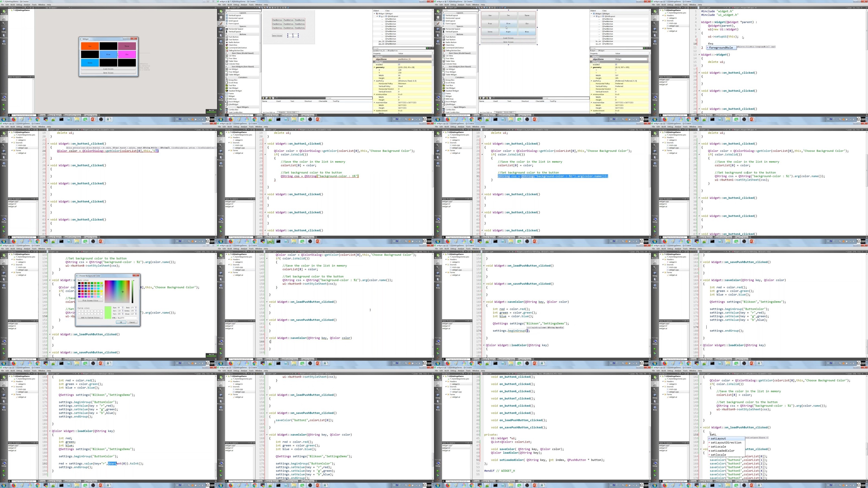Open Welcome mode in running Widget app frame
Viewport: 868px width, 488px height.
tap(4, 12)
